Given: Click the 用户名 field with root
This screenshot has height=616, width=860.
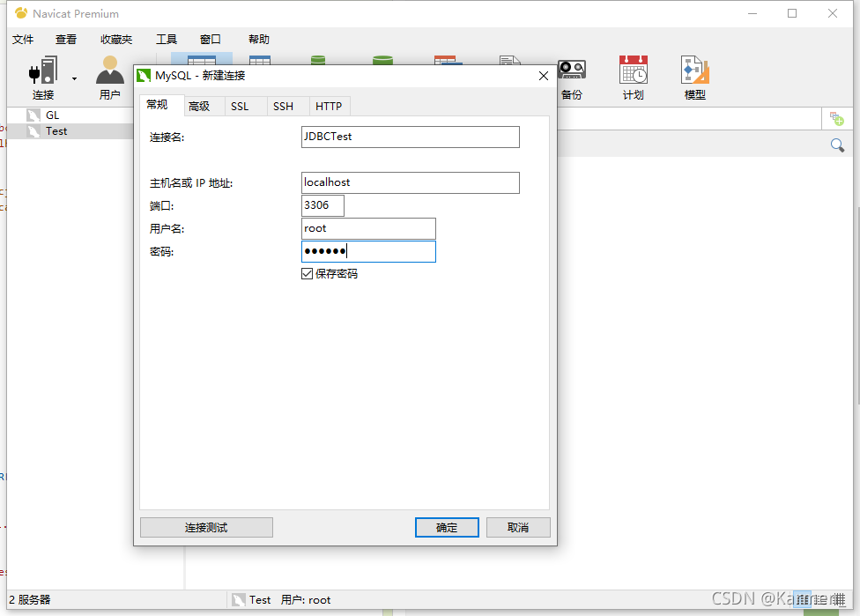Looking at the screenshot, I should [368, 229].
